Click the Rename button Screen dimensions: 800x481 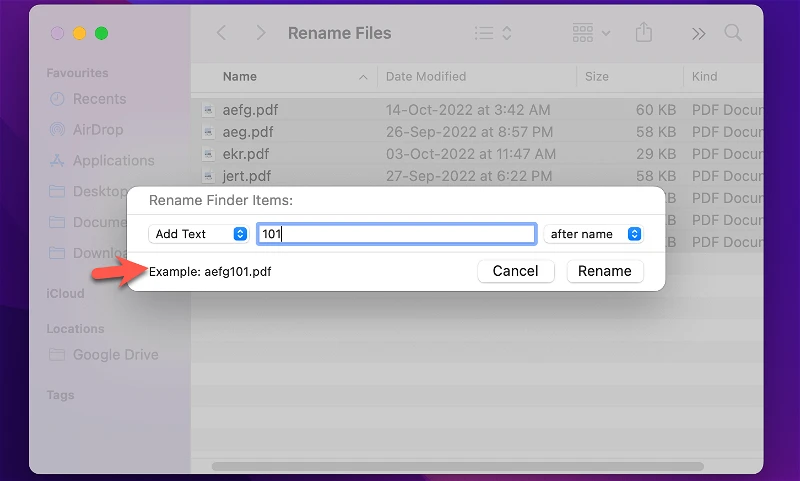[x=605, y=271]
